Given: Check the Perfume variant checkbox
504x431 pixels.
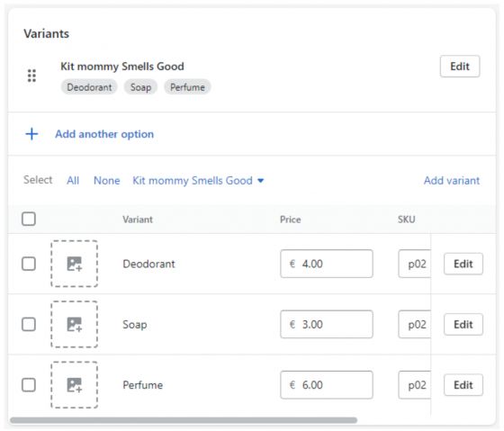Looking at the screenshot, I should pyautogui.click(x=29, y=385).
